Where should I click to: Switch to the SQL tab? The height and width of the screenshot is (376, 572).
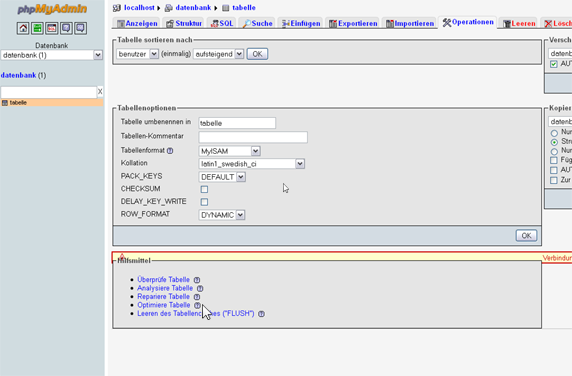[x=222, y=23]
